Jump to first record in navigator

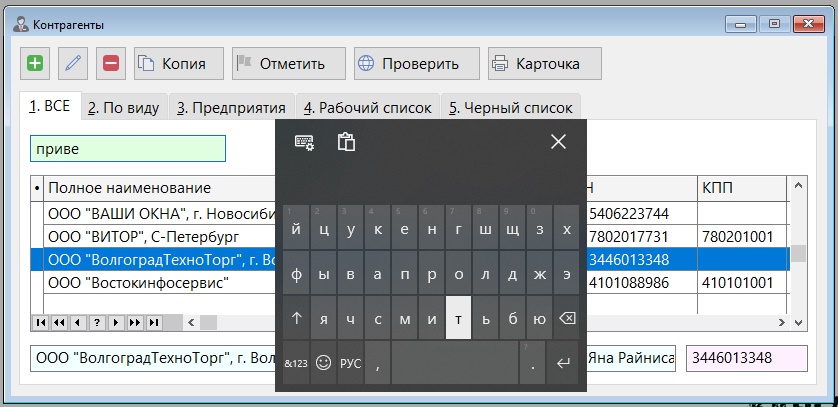pyautogui.click(x=40, y=322)
